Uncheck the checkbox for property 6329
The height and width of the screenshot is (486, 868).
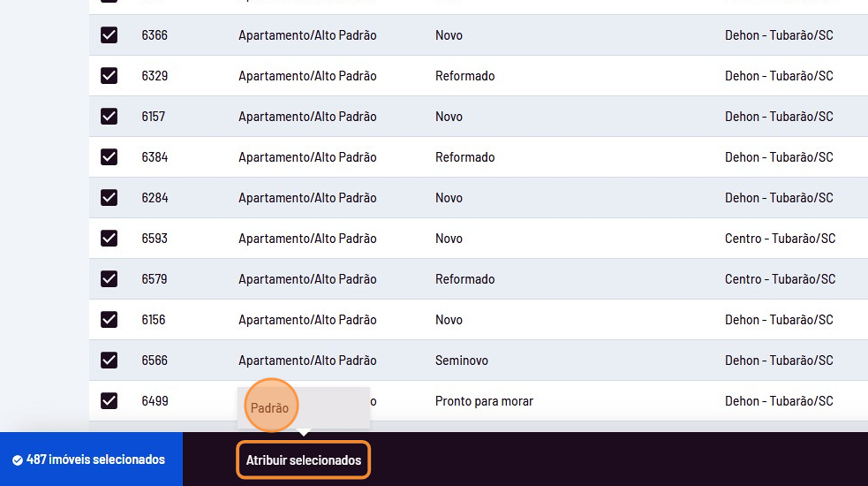[x=109, y=76]
